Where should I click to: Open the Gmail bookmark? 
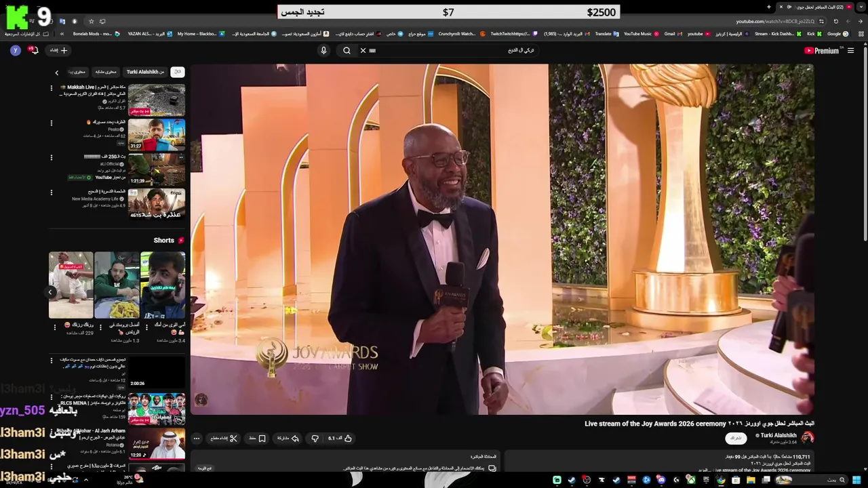click(673, 33)
